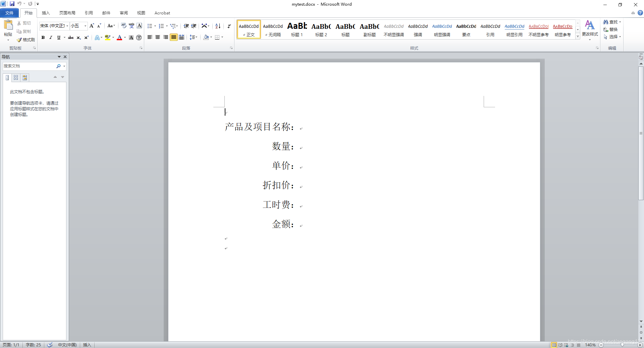The height and width of the screenshot is (348, 644).
Task: Click the spelling check icon in the status bar
Action: (50, 345)
